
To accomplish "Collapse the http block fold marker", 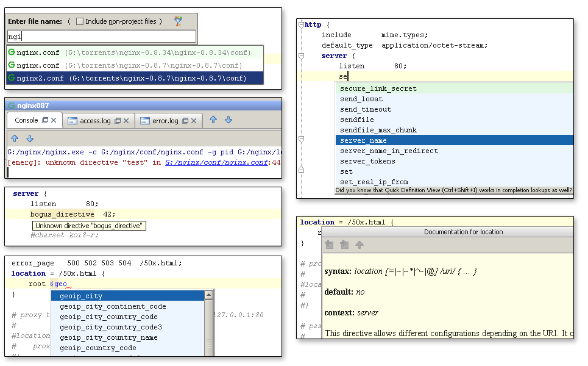I will pyautogui.click(x=301, y=25).
